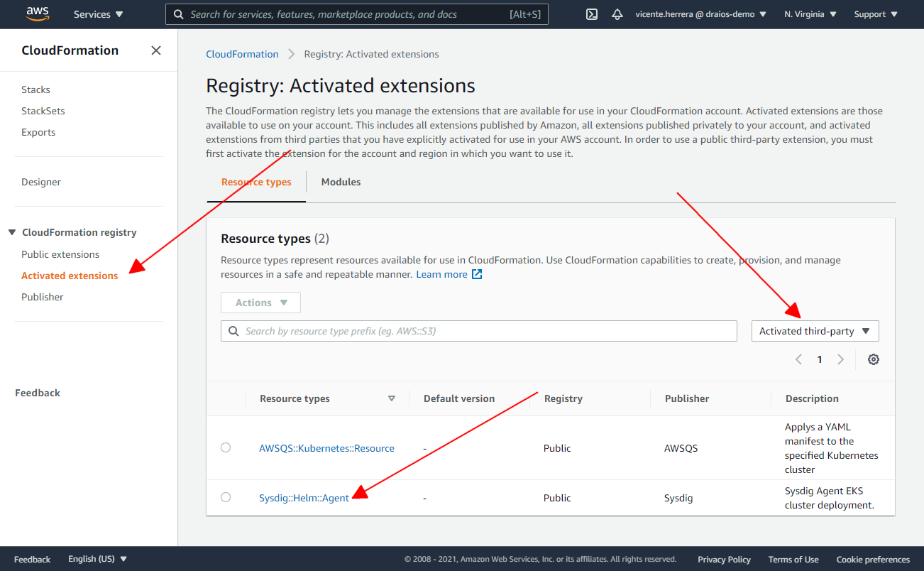Open StackSets in the sidebar

43,111
